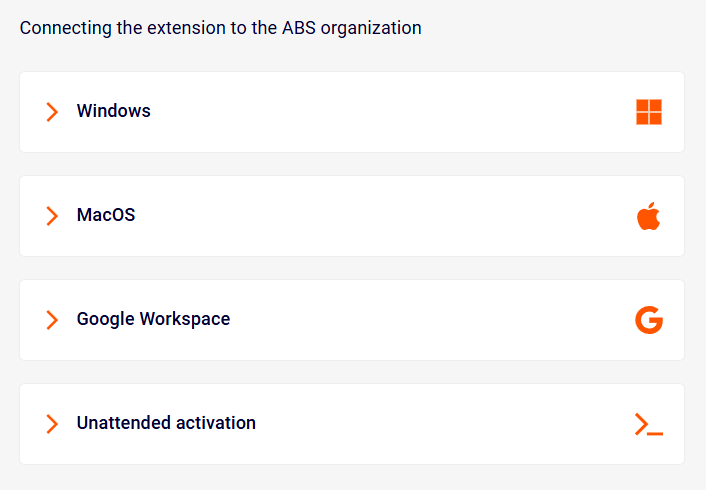Open the MacOS instructions label

[106, 215]
